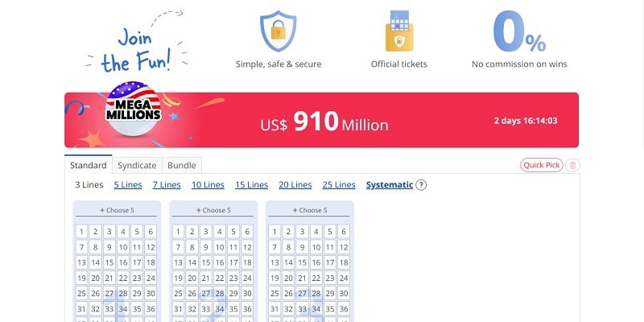Open the Systematic option link
The image size is (644, 322).
(390, 185)
